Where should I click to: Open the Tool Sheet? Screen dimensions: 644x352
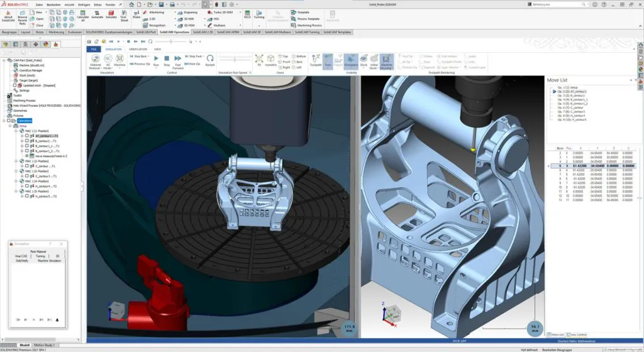pos(124,14)
